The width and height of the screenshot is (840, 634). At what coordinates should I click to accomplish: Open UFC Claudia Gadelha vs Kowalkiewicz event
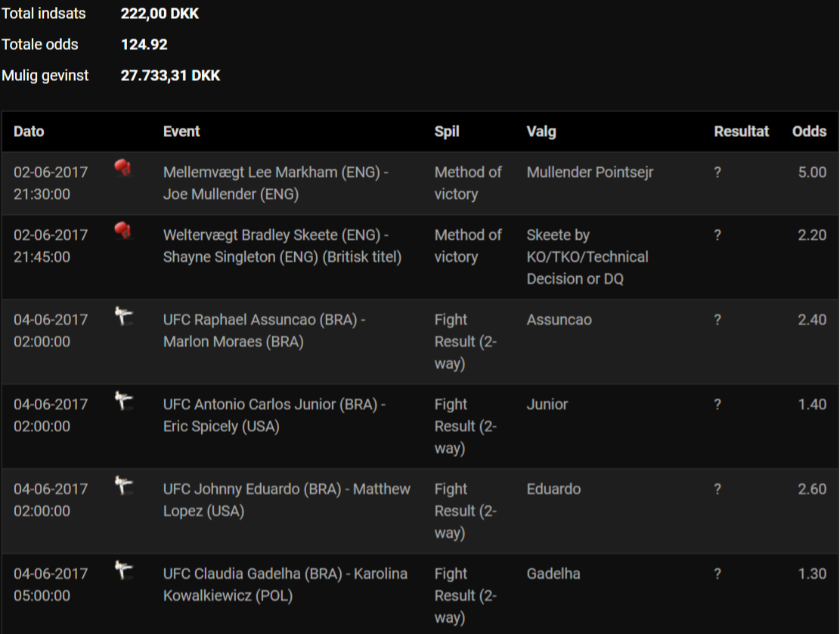click(285, 585)
